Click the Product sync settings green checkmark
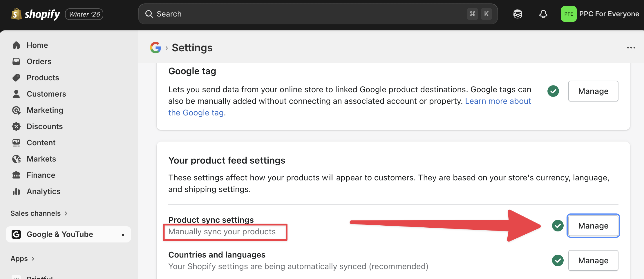 558,226
